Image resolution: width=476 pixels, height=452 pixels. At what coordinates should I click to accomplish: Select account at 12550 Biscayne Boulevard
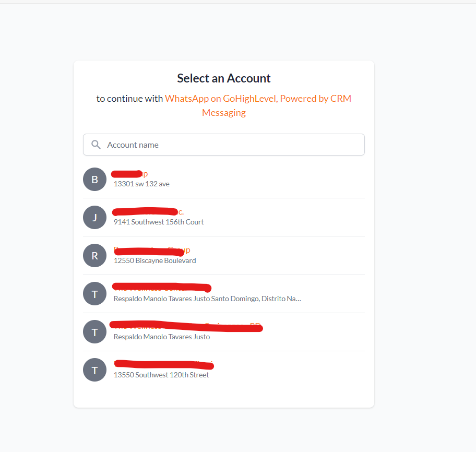[x=224, y=256]
